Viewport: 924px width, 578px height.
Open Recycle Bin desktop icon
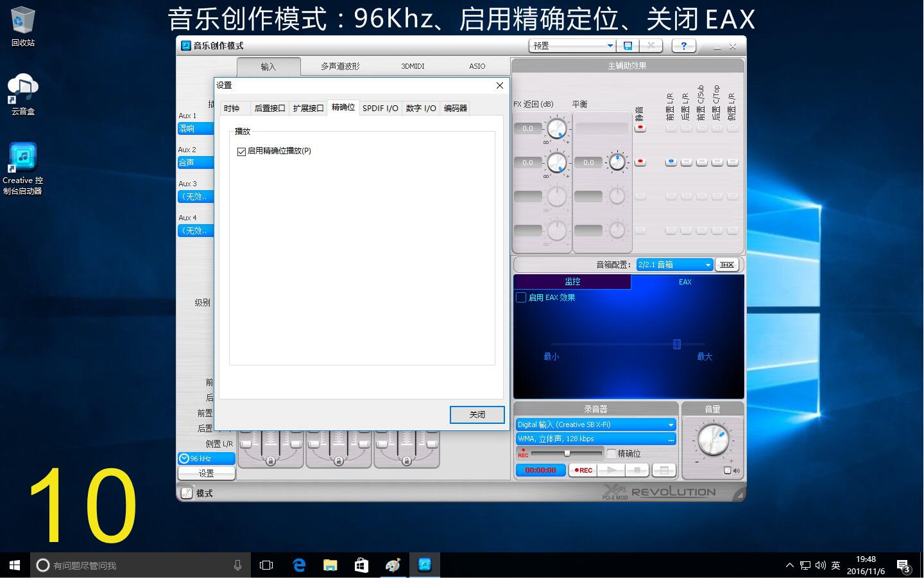(23, 26)
